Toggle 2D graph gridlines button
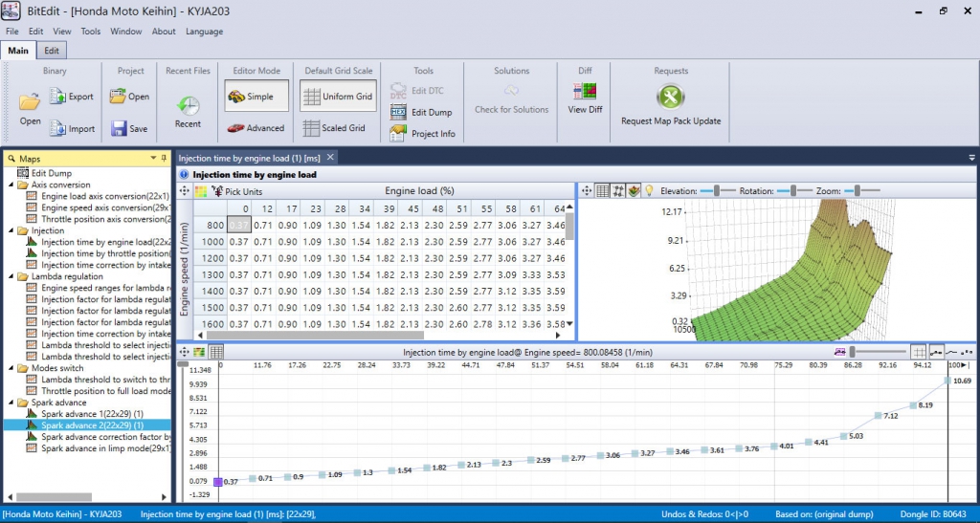This screenshot has height=523, width=980. click(x=918, y=352)
